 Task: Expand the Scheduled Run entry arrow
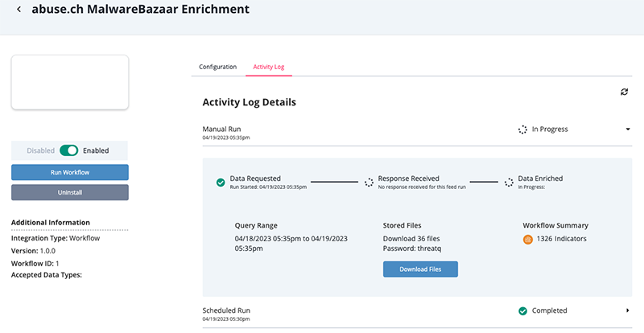tap(628, 310)
